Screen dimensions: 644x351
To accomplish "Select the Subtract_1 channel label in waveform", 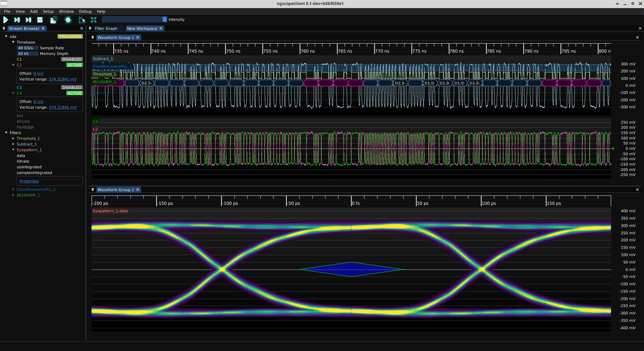I will 103,59.
